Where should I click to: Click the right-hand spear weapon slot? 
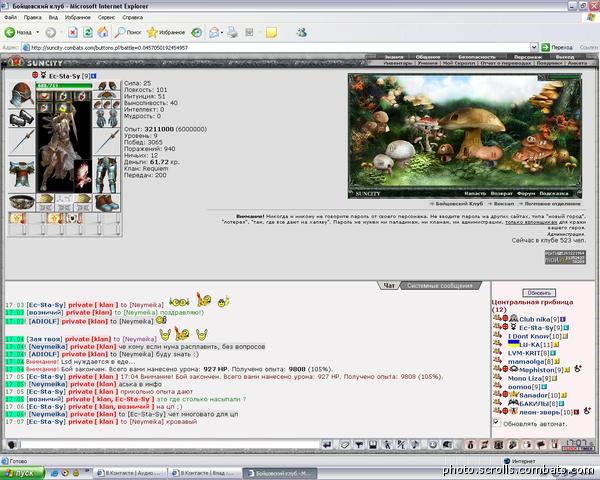107,142
